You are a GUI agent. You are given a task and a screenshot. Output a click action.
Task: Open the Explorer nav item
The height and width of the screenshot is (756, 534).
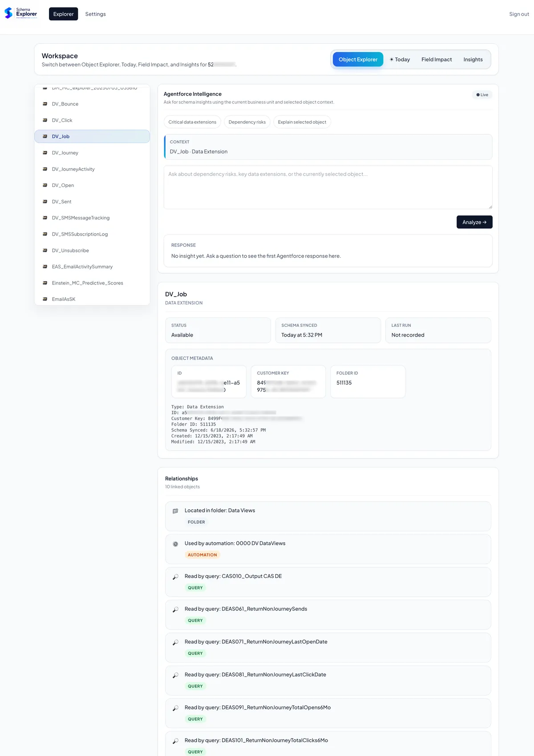63,14
